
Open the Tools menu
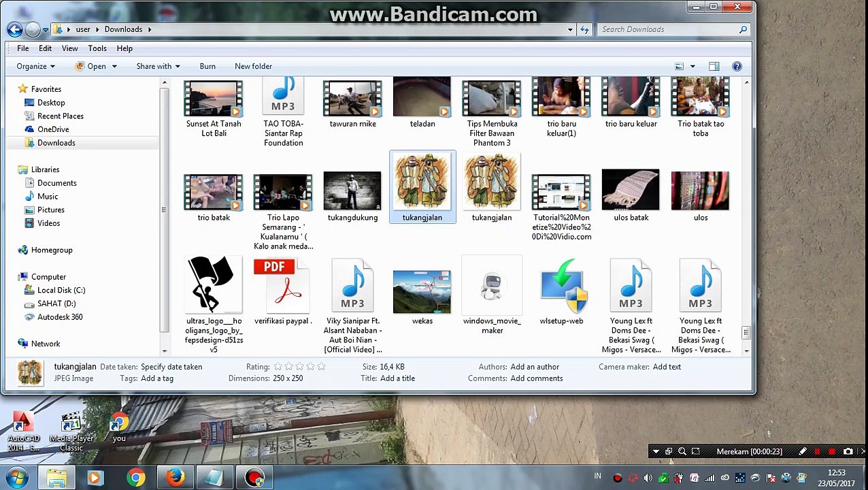pos(97,48)
